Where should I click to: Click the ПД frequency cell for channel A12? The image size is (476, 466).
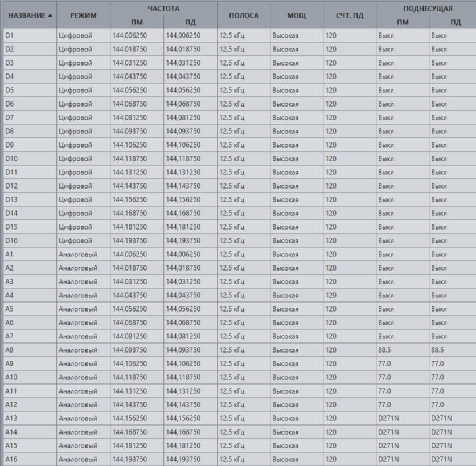(x=190, y=404)
